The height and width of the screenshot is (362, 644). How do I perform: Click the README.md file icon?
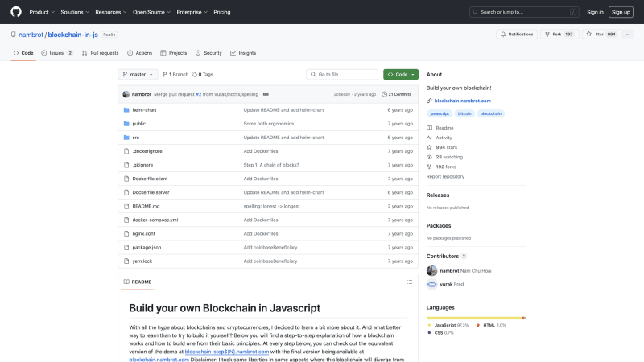(126, 206)
